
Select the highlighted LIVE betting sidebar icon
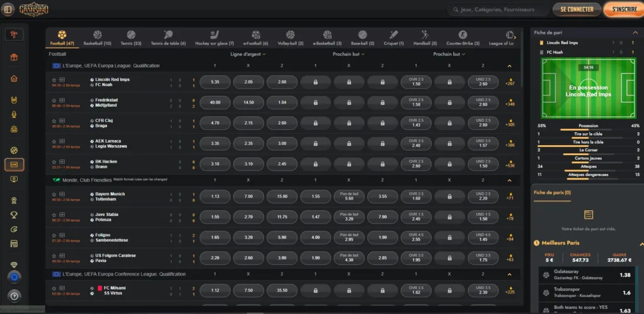click(14, 165)
